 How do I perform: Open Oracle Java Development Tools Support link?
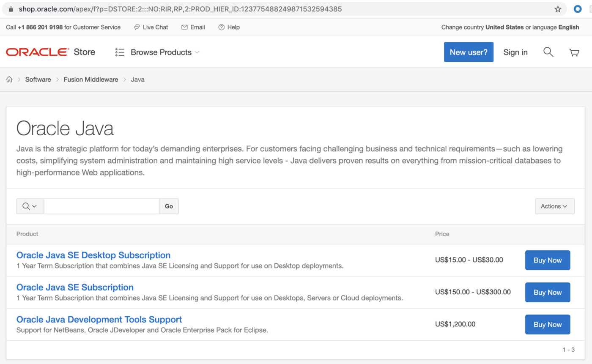tap(99, 320)
